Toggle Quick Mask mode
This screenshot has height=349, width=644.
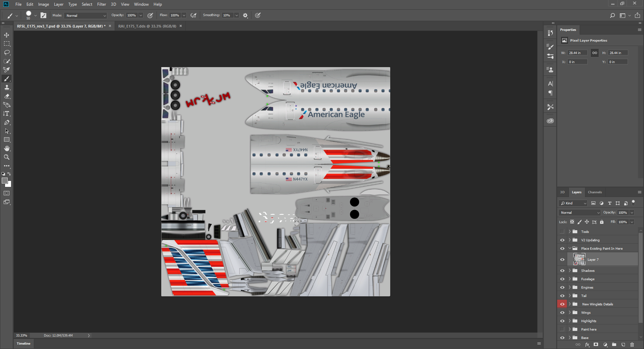[x=7, y=193]
